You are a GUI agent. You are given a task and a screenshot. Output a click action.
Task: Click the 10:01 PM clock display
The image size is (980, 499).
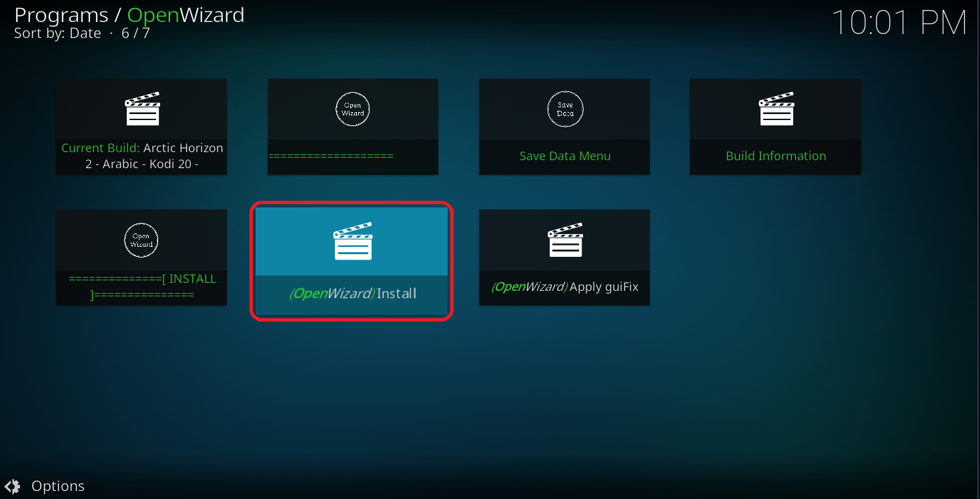(900, 23)
